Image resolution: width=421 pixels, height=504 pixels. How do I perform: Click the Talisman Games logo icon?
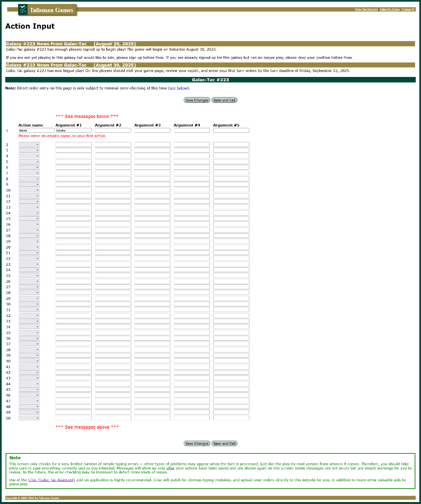point(23,10)
